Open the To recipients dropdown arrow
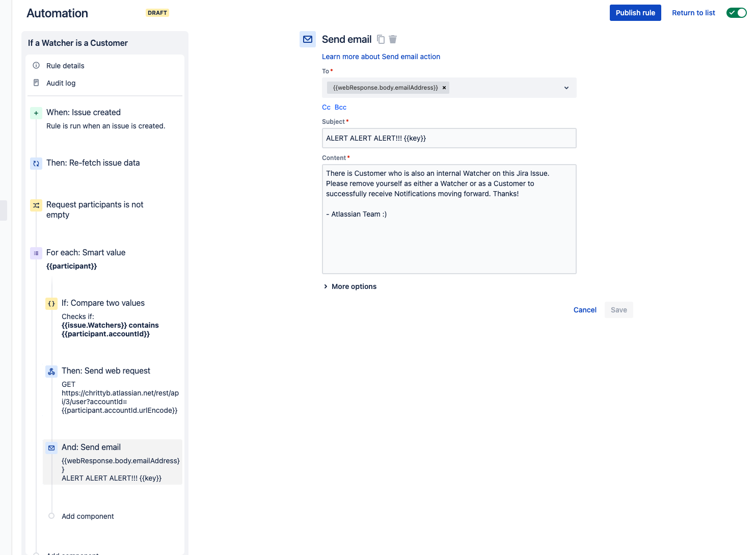 (x=566, y=88)
